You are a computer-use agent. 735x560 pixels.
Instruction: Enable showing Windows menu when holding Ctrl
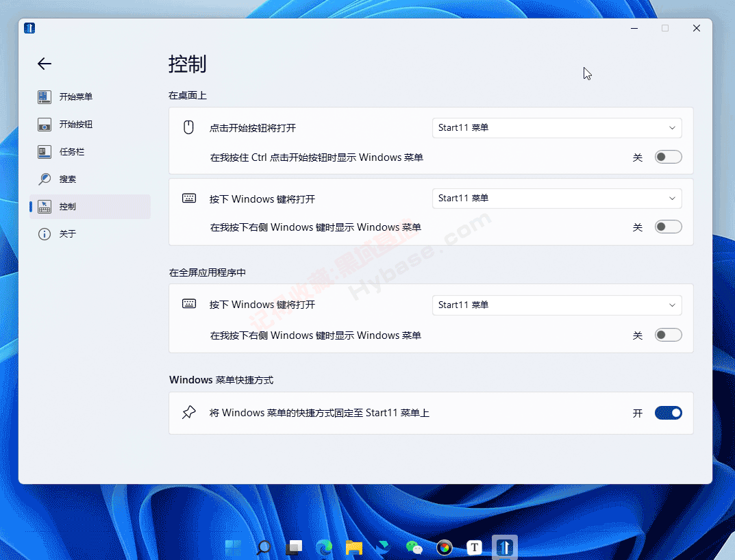coord(668,157)
